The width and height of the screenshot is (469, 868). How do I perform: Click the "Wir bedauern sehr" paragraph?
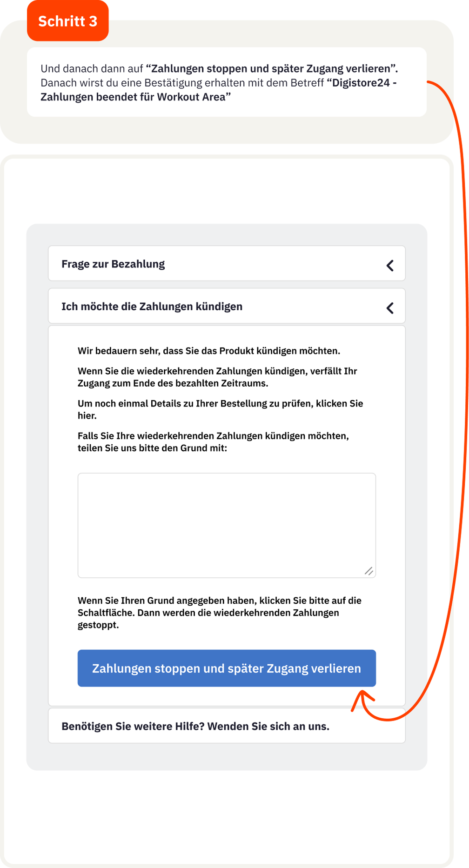click(208, 351)
